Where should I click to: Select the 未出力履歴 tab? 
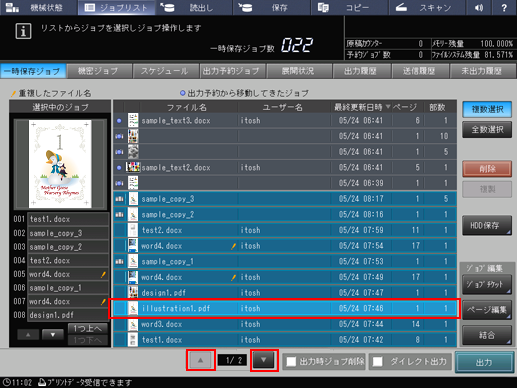482,71
